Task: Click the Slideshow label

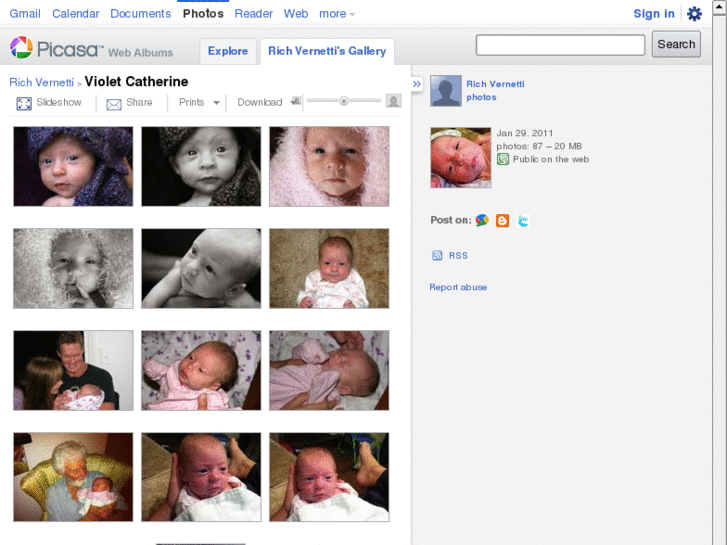Action: 59,103
